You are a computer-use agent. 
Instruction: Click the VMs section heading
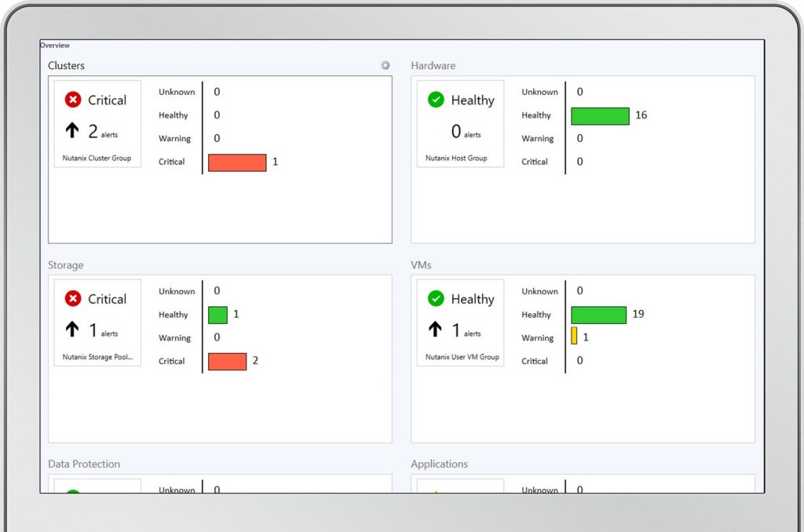click(x=421, y=265)
